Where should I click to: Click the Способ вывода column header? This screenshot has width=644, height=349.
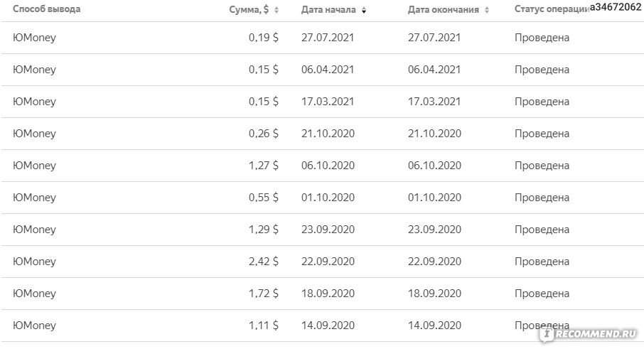46,9
